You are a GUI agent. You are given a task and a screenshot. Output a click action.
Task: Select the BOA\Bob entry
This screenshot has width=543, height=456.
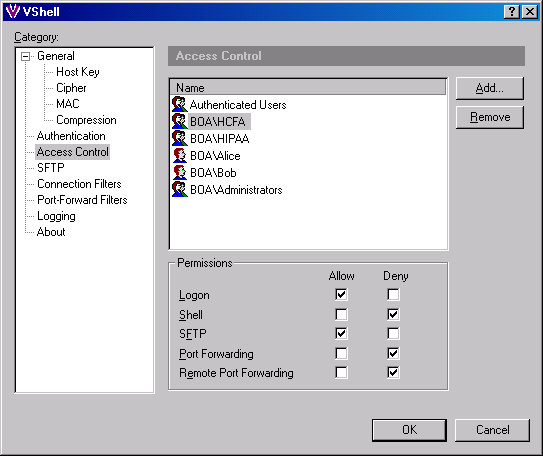point(213,173)
